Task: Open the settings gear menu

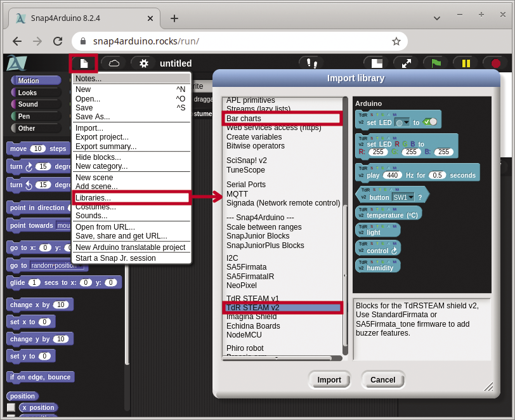Action: (x=144, y=63)
